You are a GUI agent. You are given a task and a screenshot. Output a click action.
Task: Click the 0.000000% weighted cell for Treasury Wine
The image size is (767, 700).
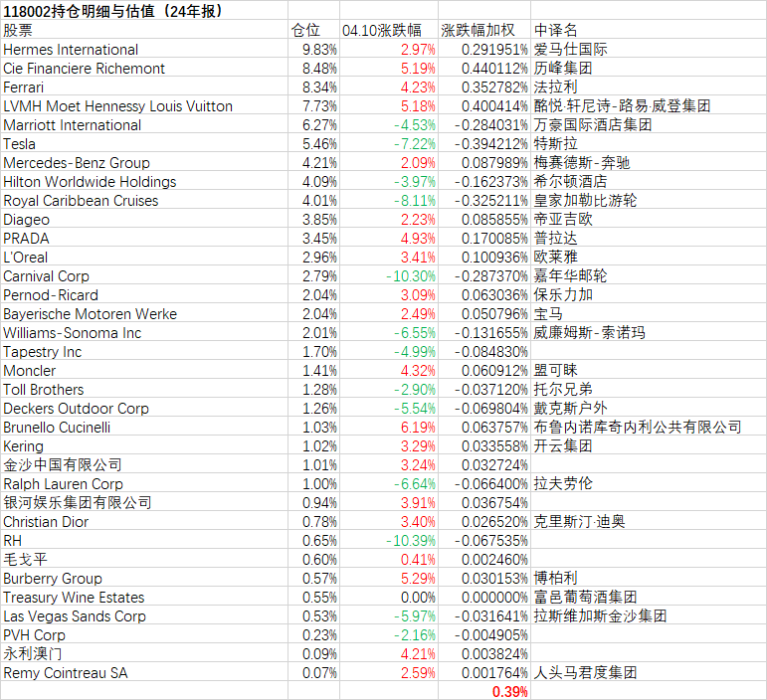pos(483,597)
